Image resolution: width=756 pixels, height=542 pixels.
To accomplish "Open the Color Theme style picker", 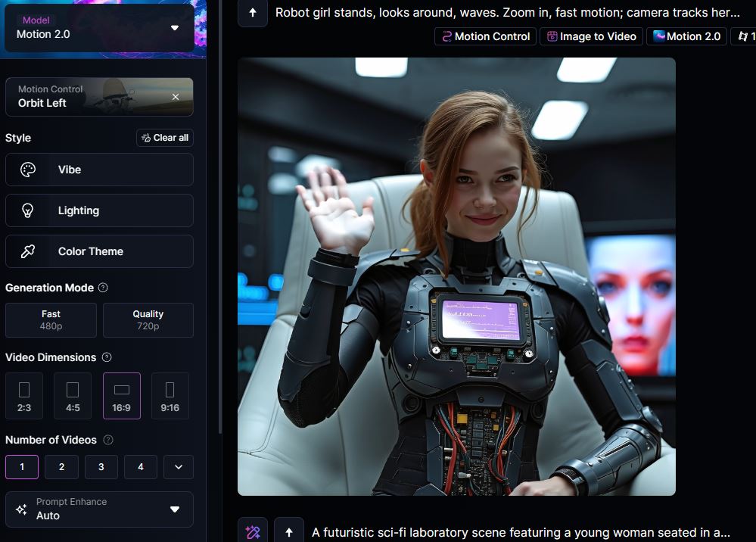I will click(99, 251).
